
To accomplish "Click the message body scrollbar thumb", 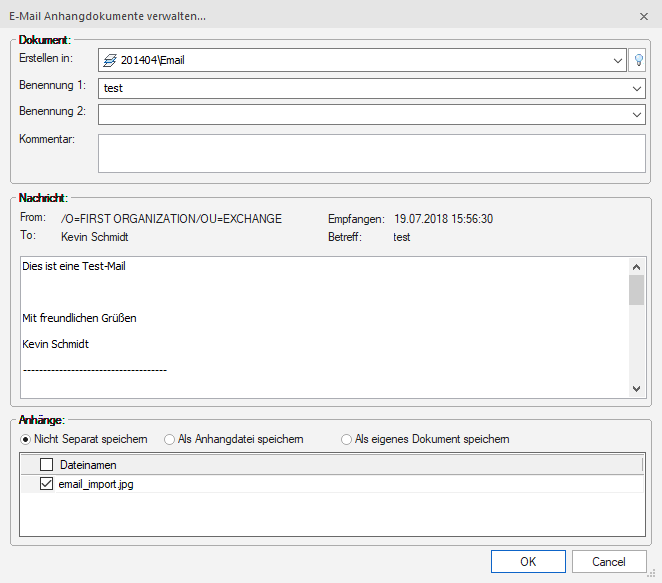I will click(636, 290).
